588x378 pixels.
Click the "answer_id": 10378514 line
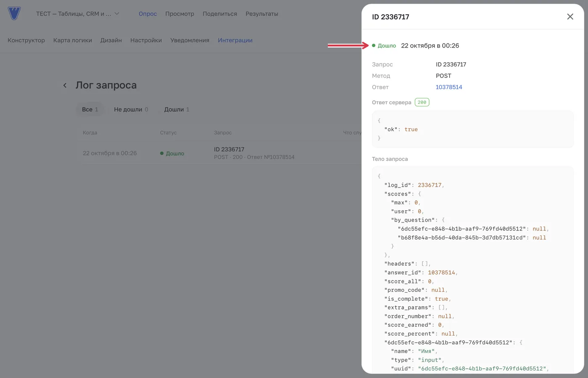[421, 272]
